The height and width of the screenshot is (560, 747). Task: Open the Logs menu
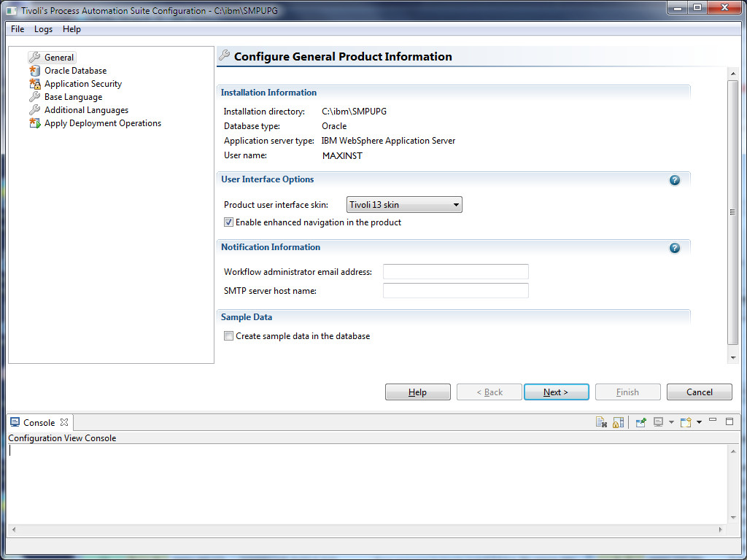[x=43, y=29]
